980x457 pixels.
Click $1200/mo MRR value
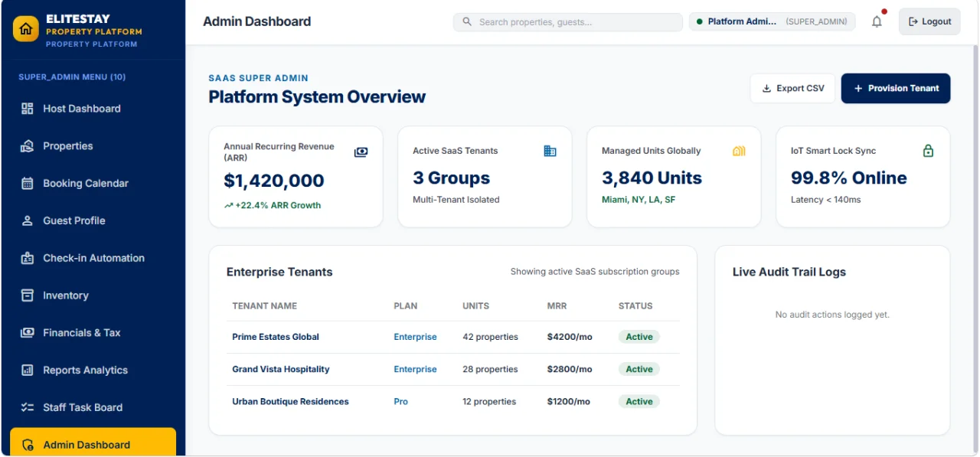click(x=569, y=401)
